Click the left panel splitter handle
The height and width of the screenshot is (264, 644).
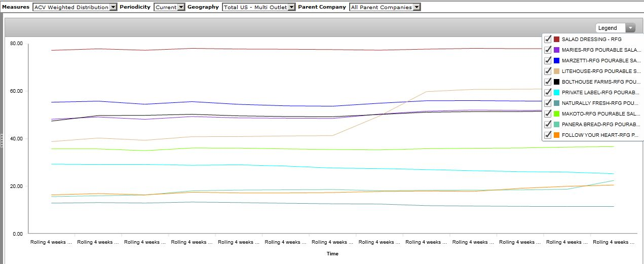coord(2,140)
